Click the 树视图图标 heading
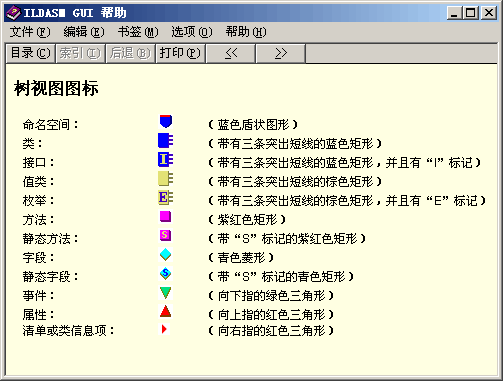This screenshot has height=381, width=503. point(56,89)
